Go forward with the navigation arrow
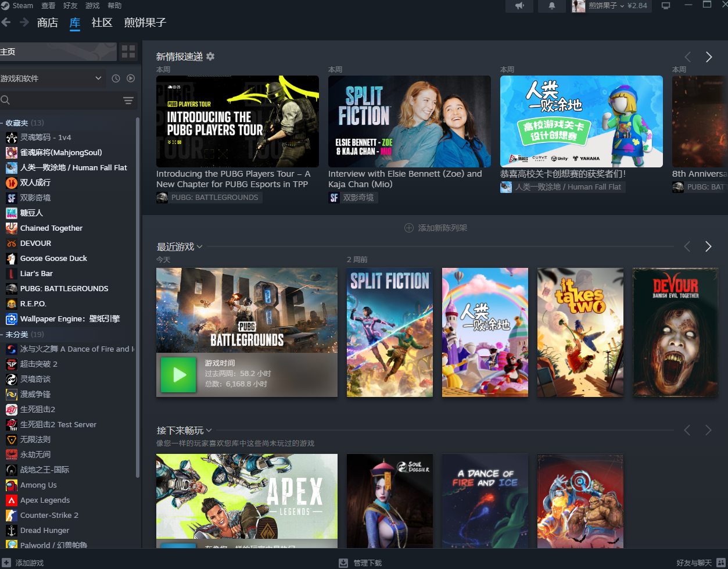The image size is (728, 569). [24, 23]
